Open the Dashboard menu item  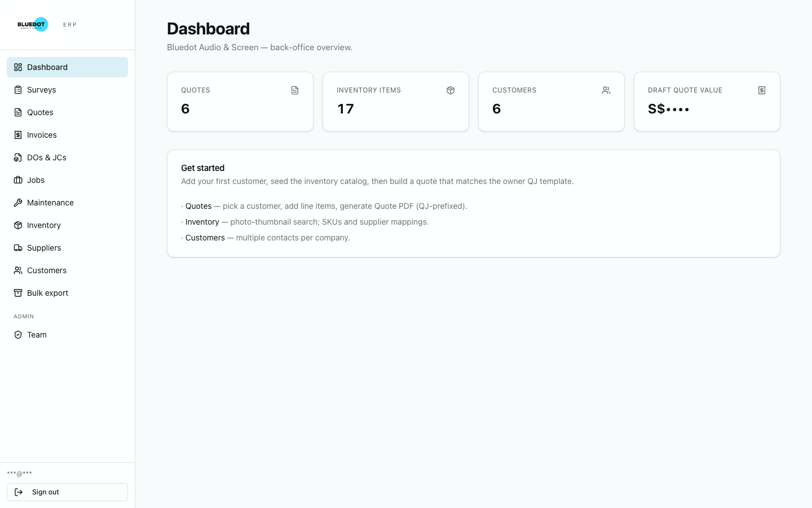(67, 67)
